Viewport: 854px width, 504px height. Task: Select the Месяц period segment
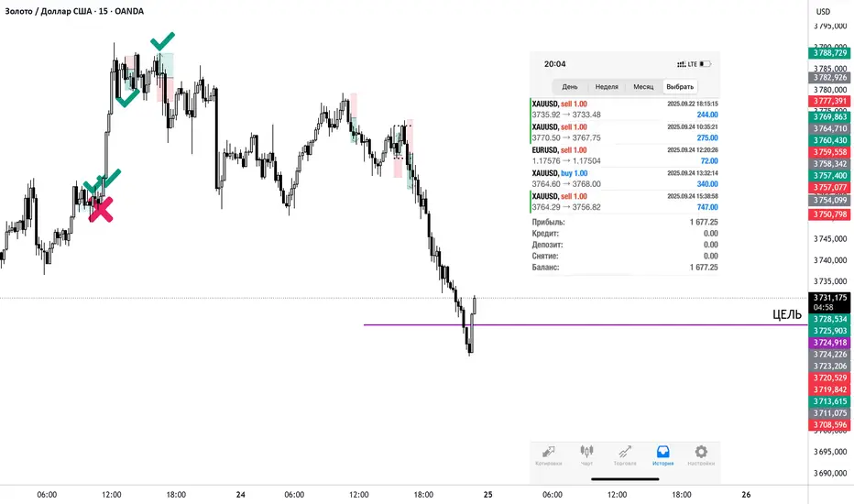pos(643,86)
